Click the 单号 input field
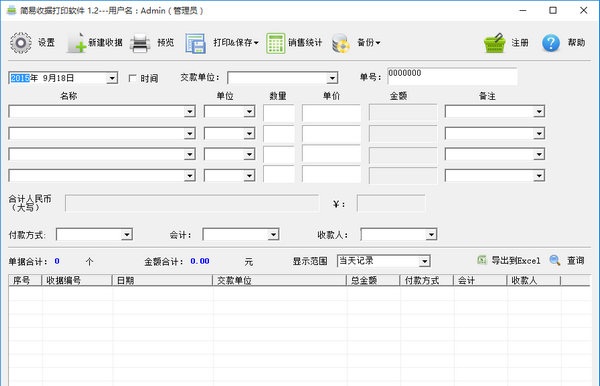The width and height of the screenshot is (600, 386). (x=452, y=76)
